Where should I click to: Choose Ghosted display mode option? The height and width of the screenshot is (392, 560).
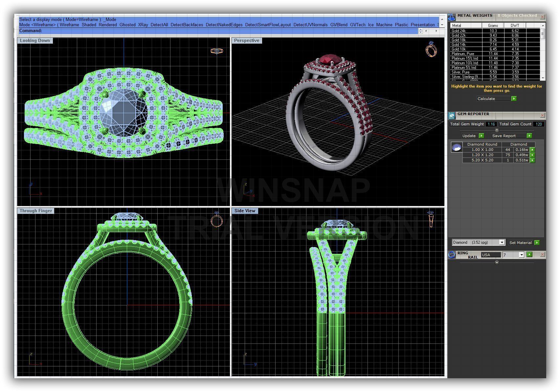[x=127, y=25]
